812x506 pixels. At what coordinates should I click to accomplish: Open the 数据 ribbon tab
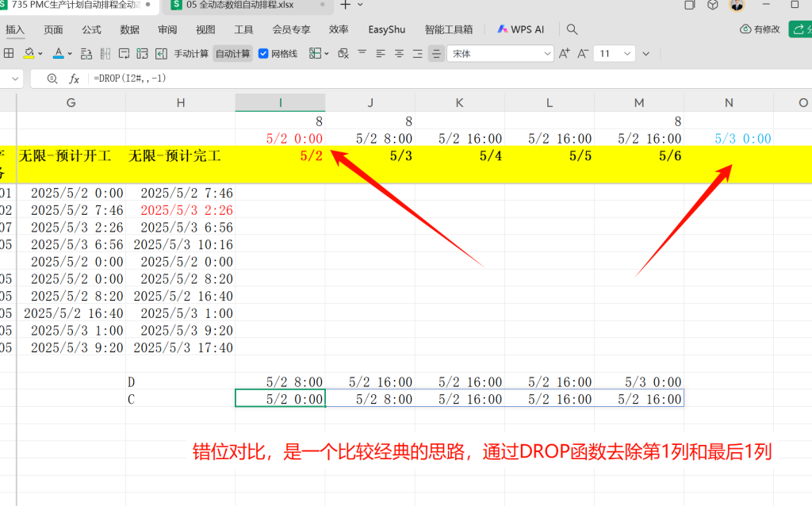click(x=129, y=29)
